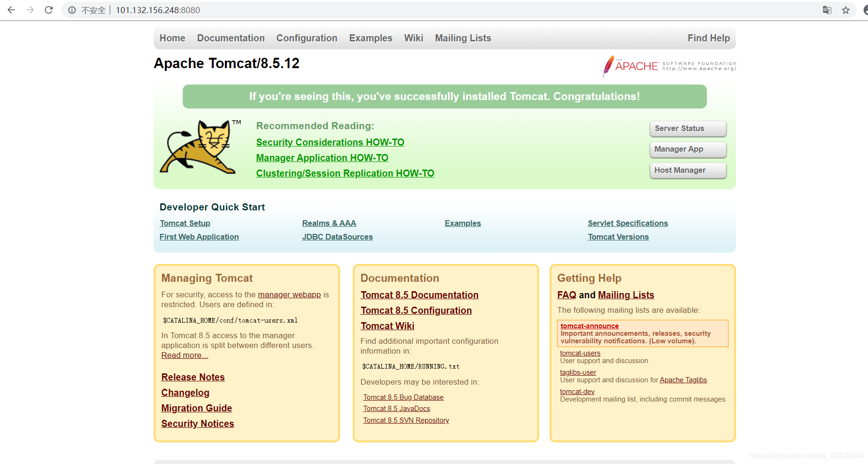
Task: Open the Apache Taglibs link
Action: (683, 380)
